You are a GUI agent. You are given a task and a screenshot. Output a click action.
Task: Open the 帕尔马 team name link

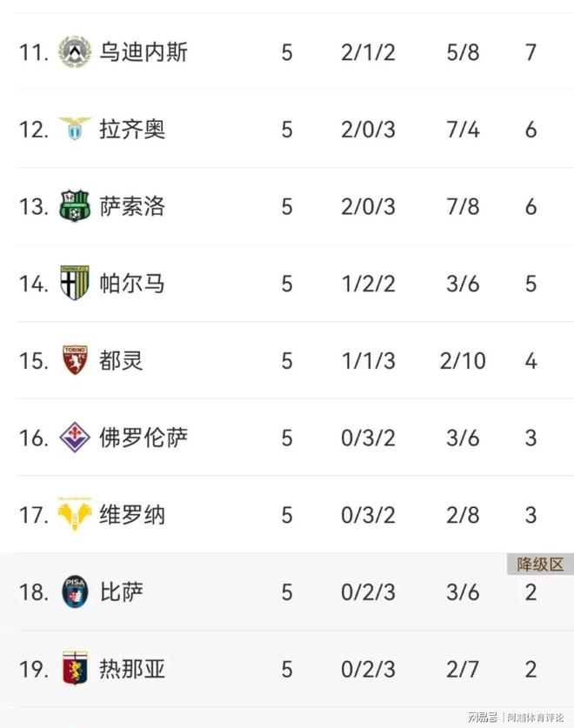tap(132, 284)
